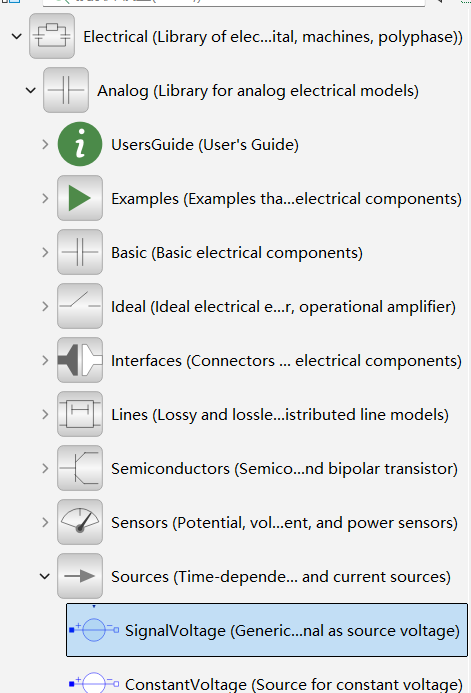Select the SignalVoltage component
The width and height of the screenshot is (471, 693).
267,630
